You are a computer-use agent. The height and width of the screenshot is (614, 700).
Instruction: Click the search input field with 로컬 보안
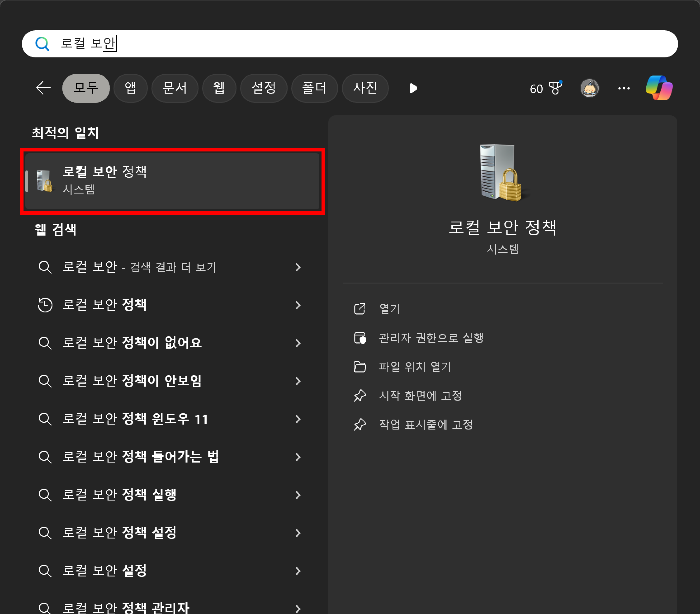click(x=350, y=44)
